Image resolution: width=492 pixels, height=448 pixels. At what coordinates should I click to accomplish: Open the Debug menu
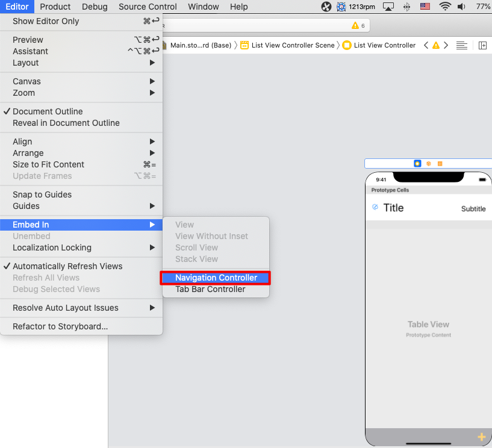click(x=95, y=7)
